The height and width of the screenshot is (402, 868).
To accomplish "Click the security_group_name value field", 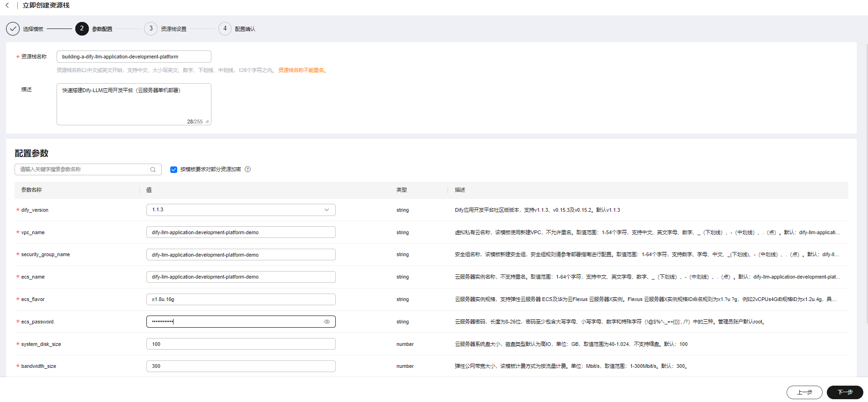I will pyautogui.click(x=241, y=255).
